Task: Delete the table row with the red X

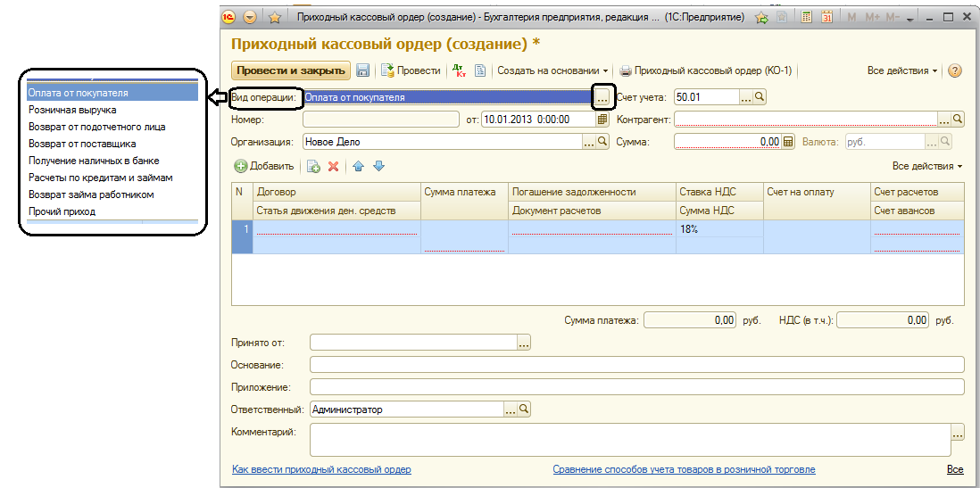Action: tap(334, 166)
